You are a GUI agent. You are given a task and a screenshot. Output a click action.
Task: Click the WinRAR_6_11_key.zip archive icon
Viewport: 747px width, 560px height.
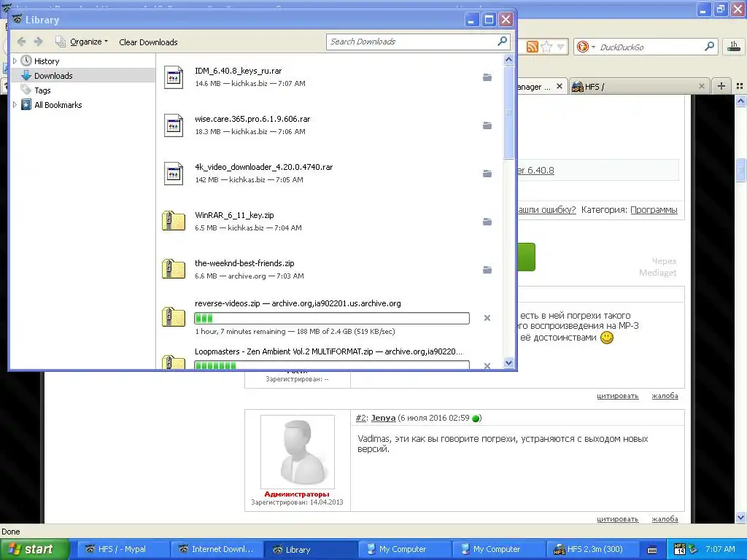pyautogui.click(x=174, y=222)
